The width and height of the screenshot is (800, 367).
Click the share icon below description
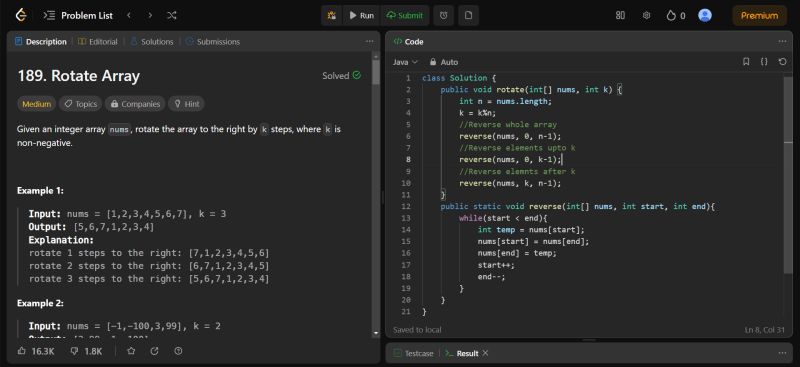click(155, 351)
